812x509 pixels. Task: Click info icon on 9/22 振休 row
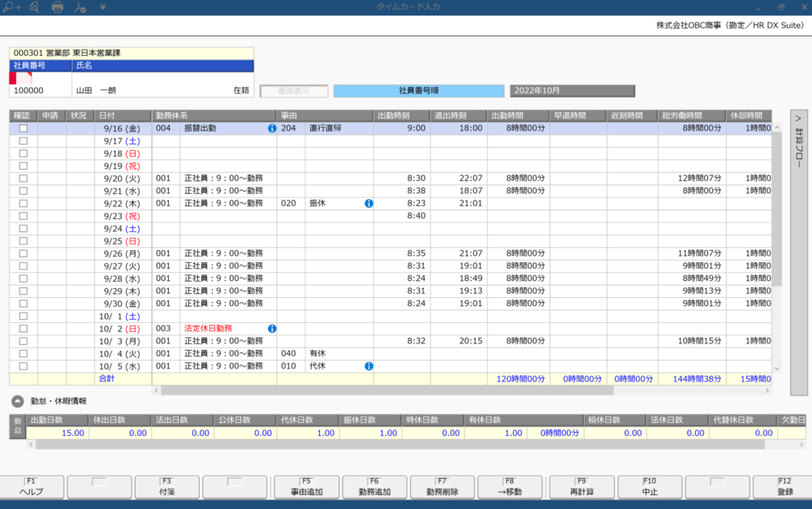(x=369, y=204)
